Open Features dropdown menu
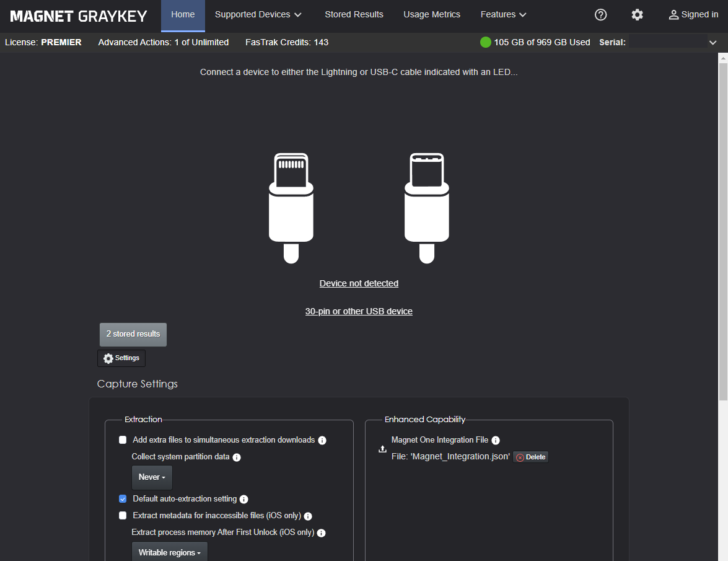This screenshot has height=561, width=728. (x=503, y=15)
